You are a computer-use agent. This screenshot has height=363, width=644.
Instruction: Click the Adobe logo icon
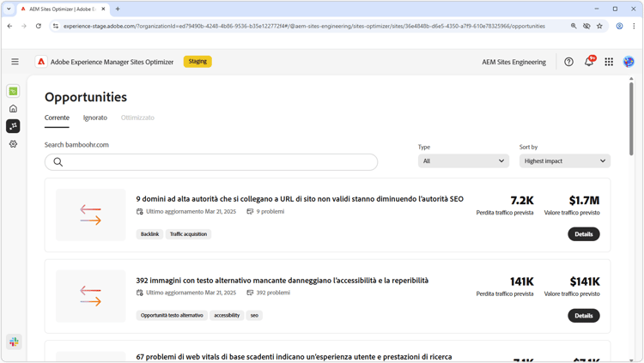point(41,62)
